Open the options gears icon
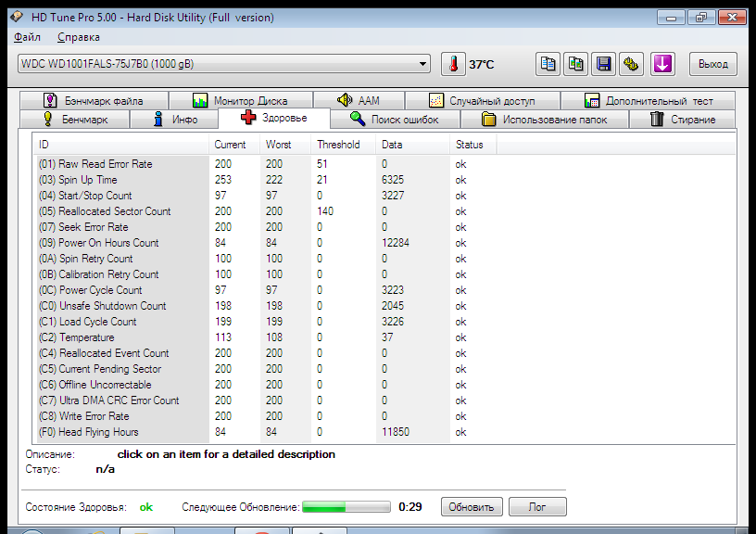This screenshot has height=534, width=756. tap(632, 64)
